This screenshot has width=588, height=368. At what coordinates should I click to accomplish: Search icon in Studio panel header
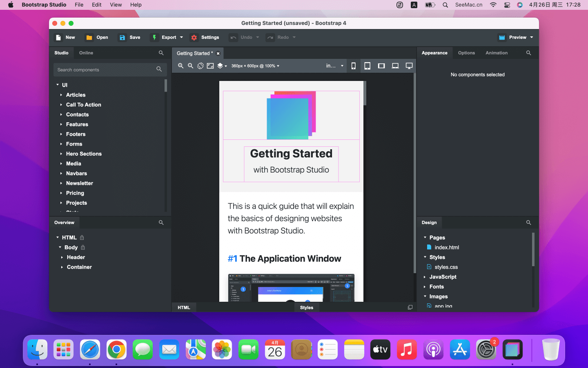click(x=161, y=53)
